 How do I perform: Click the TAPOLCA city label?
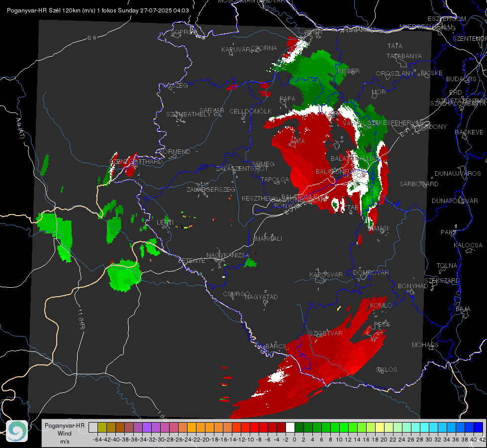coord(275,180)
